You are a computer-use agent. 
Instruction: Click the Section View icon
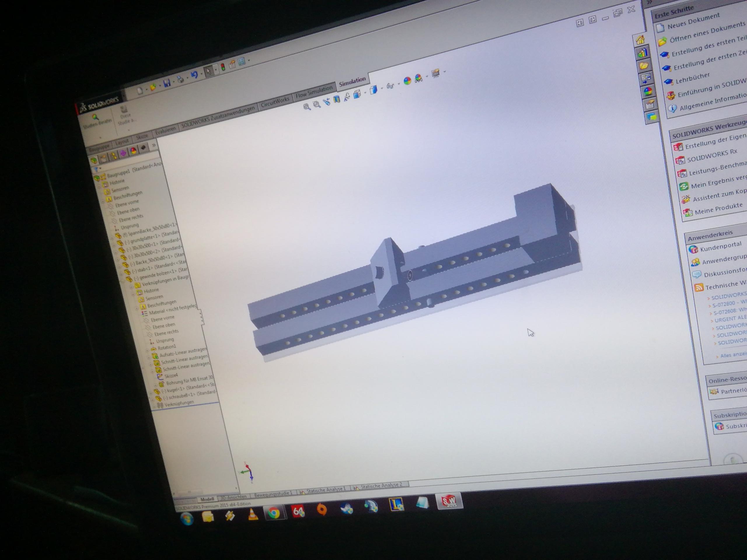[336, 99]
